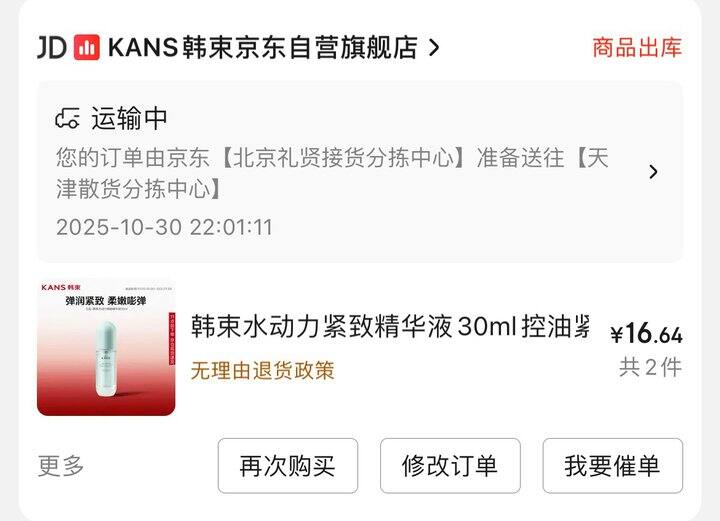
Task: Click the ¥16.64 order price
Action: [647, 333]
